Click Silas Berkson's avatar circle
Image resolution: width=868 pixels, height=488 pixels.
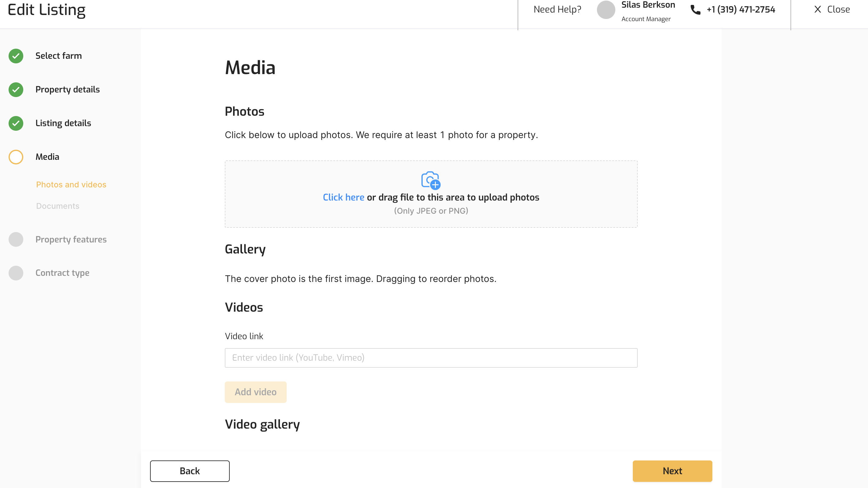[x=606, y=9]
